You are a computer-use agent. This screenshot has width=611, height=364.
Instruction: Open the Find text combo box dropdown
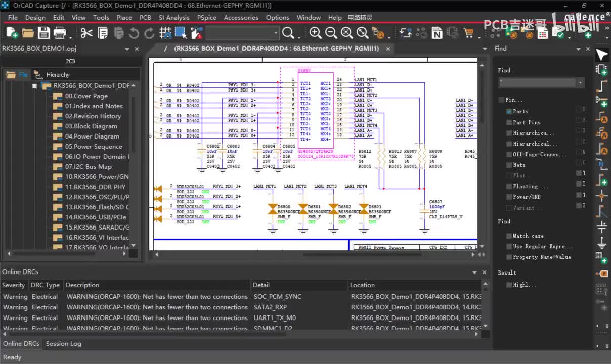tap(580, 82)
